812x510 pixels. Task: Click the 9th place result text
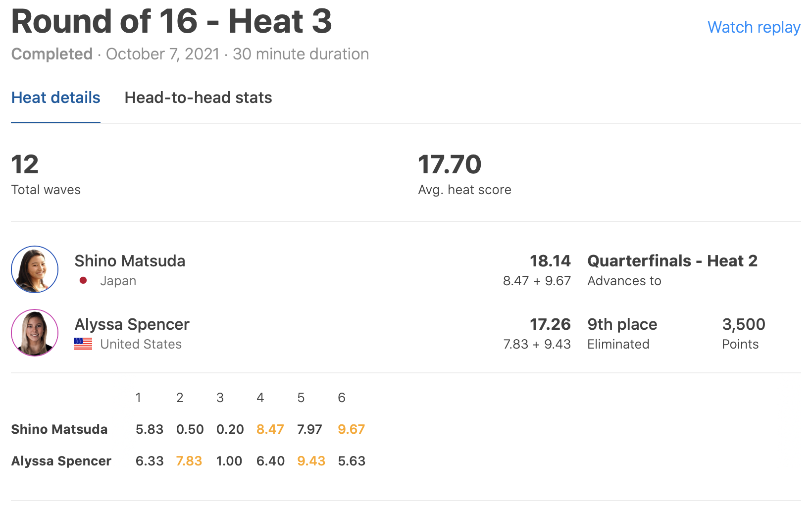(x=622, y=324)
